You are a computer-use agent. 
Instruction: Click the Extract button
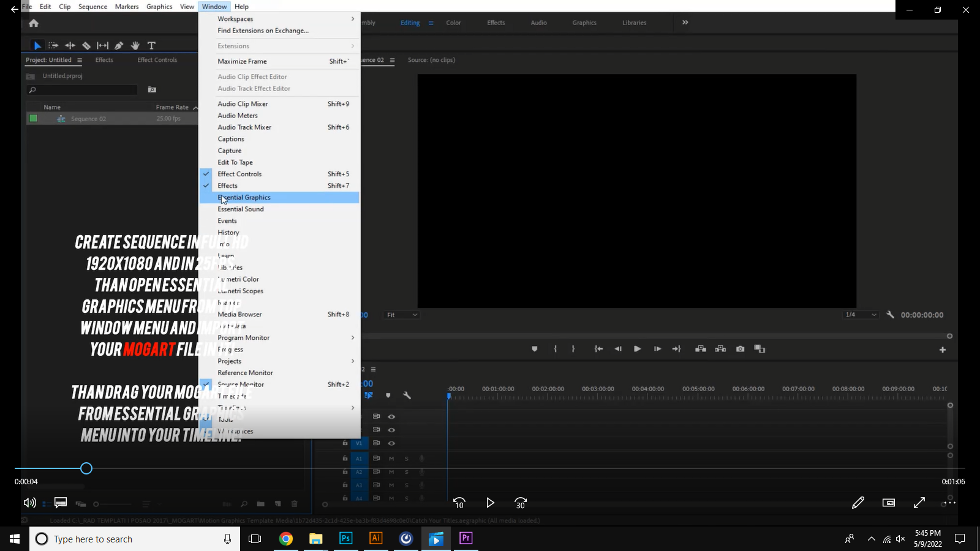tap(720, 349)
